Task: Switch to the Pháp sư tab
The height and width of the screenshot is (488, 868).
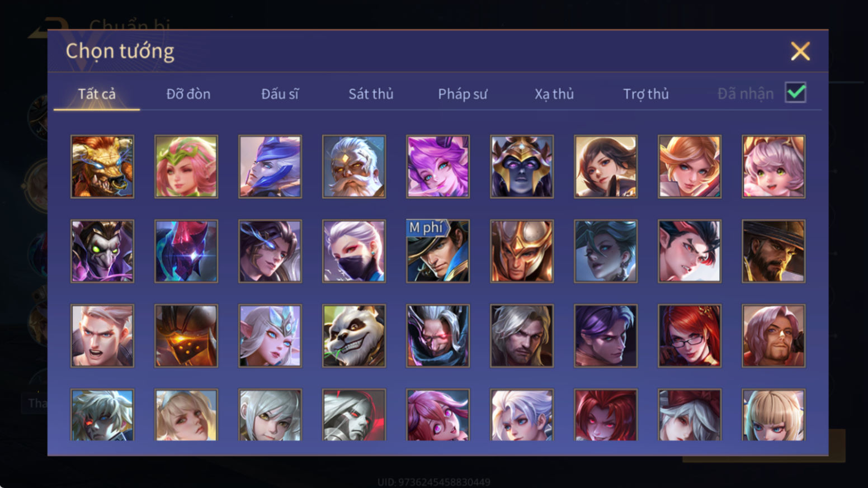Action: point(463,94)
